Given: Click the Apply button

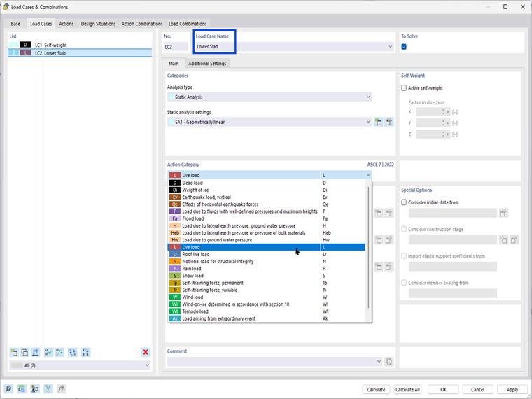Looking at the screenshot, I should point(512,389).
